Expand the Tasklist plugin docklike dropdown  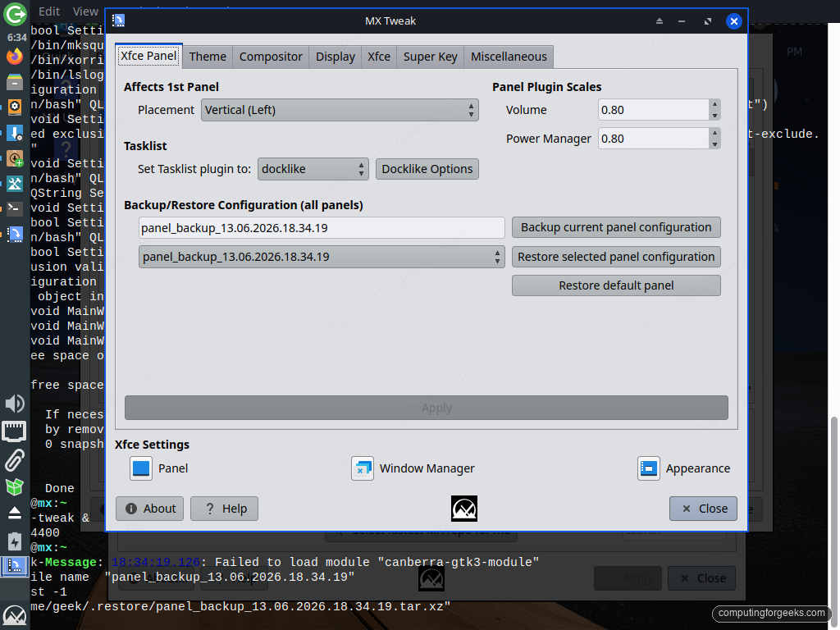pos(313,169)
